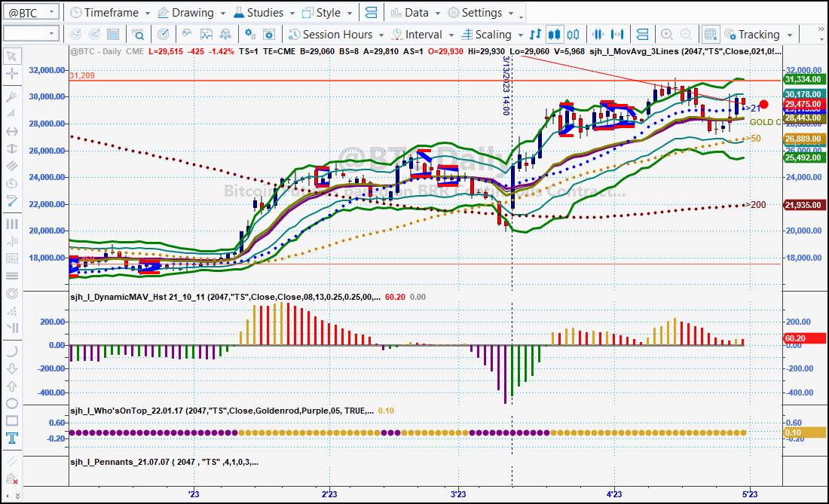Activate the crosshair cursor tool
This screenshot has height=504, width=829.
11,74
